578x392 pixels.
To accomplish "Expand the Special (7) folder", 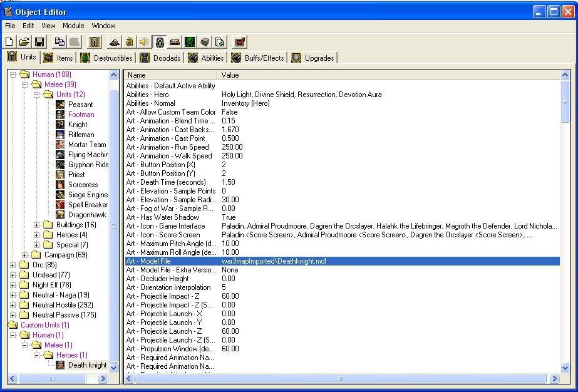I will click(x=36, y=244).
